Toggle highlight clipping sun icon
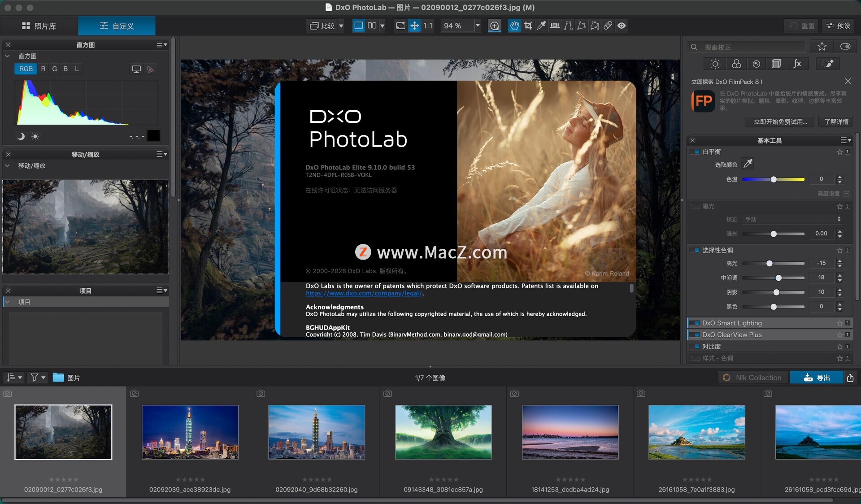861x504 pixels. pyautogui.click(x=35, y=136)
